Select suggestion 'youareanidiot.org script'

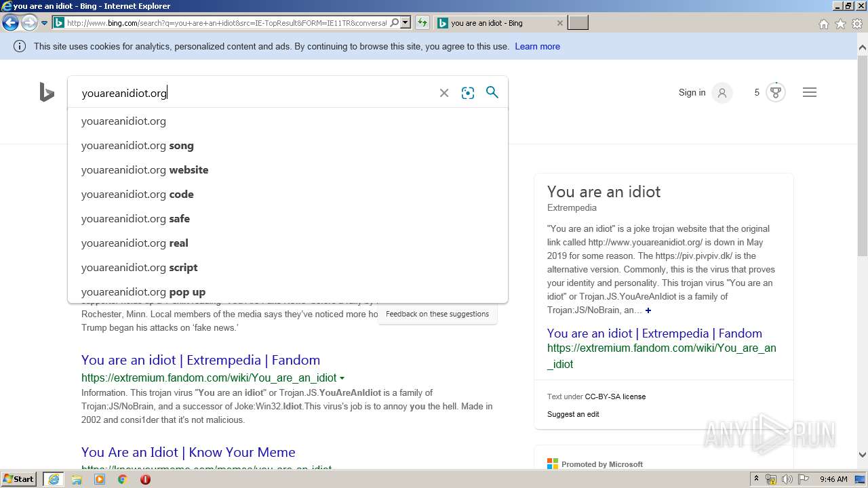click(288, 268)
